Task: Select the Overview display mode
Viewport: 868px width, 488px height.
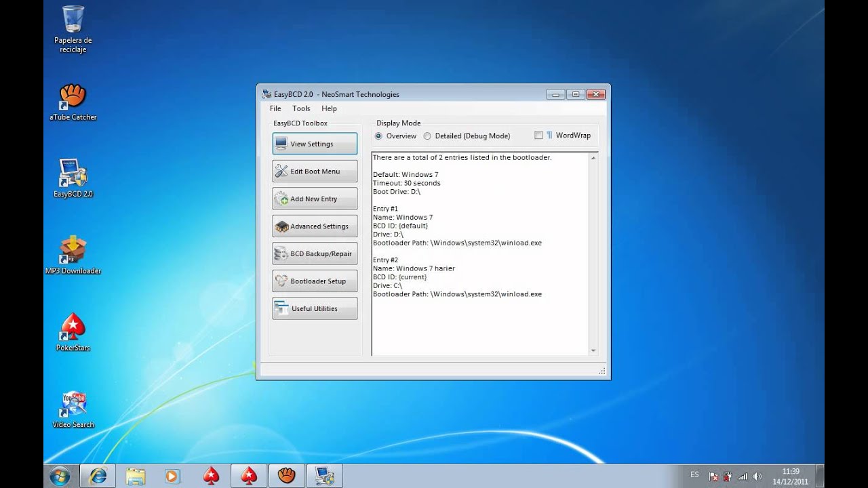Action: tap(396, 136)
